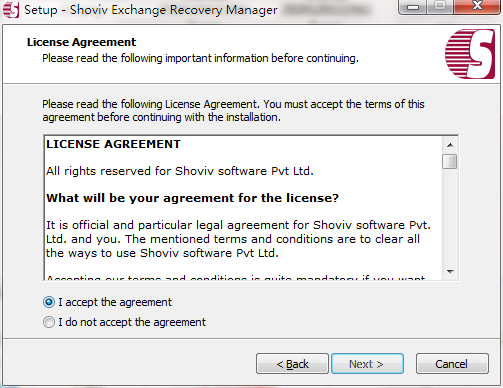The image size is (503, 388).
Task: Close the setup window
Action: pos(477,7)
